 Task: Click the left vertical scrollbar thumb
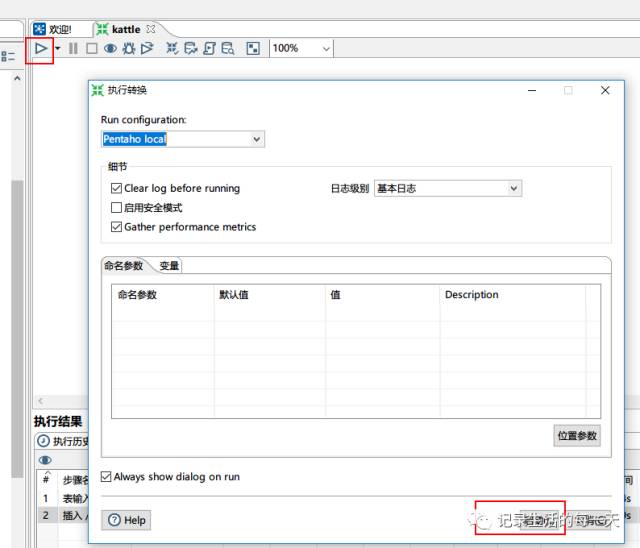pyautogui.click(x=17, y=328)
